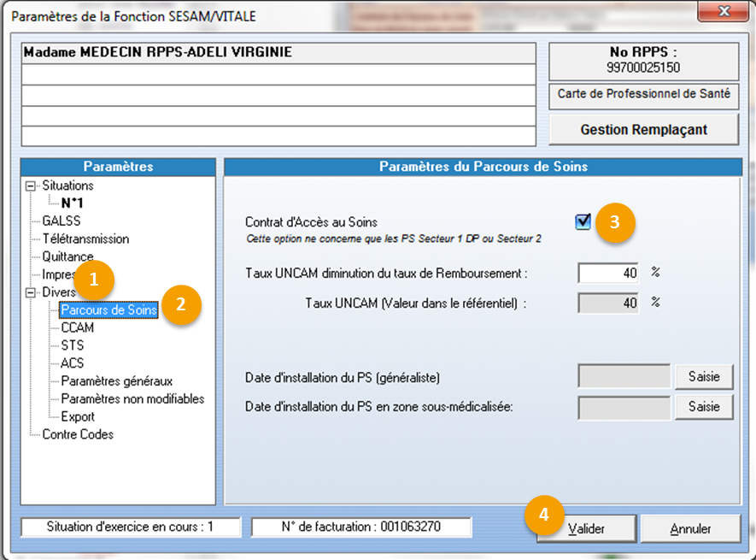This screenshot has height=560, width=756.
Task: Select Quittance in parameters tree
Action: pos(68,256)
